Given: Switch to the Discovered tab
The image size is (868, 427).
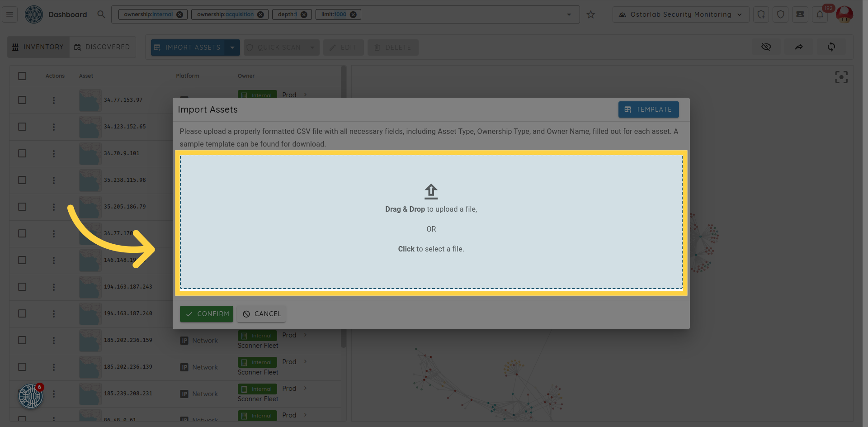Looking at the screenshot, I should tap(102, 47).
